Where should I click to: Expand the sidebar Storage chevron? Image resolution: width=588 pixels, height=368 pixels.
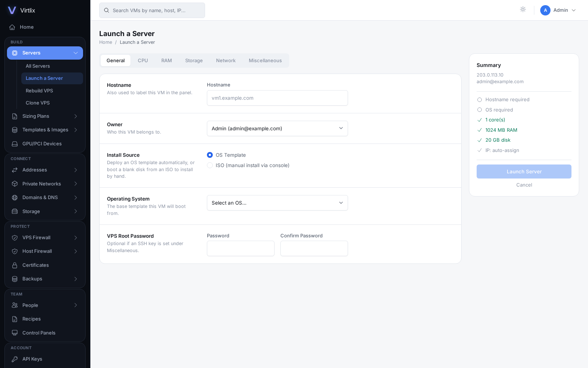click(x=76, y=212)
